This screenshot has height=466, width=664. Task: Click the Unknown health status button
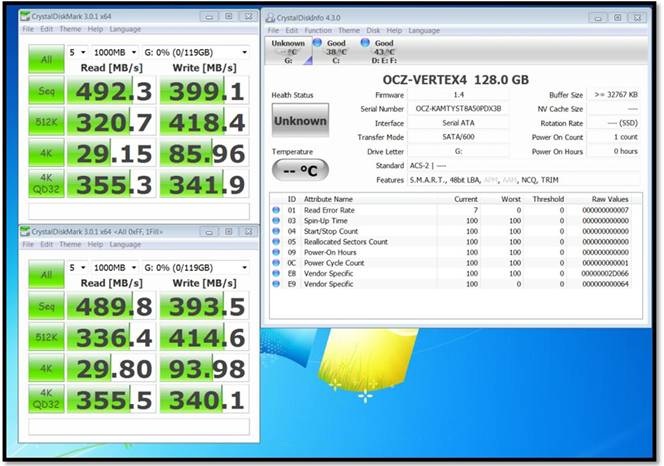coord(300,121)
